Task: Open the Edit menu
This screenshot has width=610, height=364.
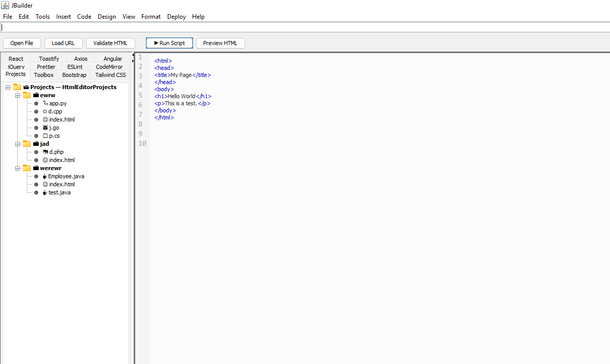Action: [x=24, y=17]
